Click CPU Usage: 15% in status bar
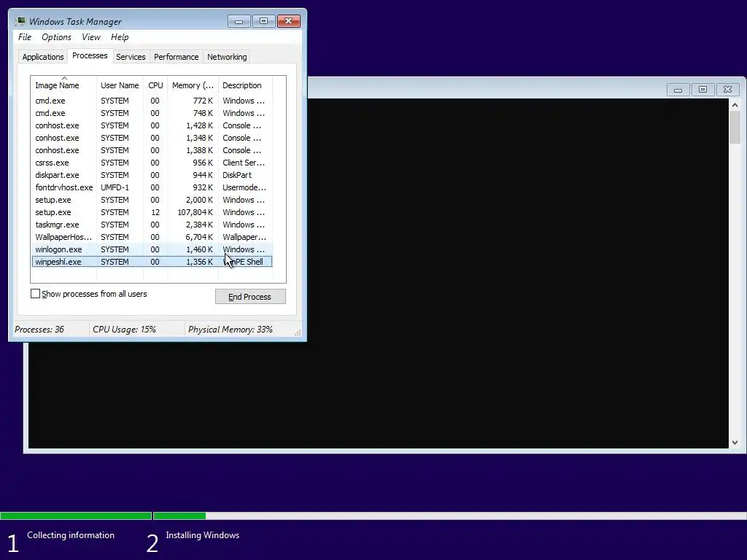 pyautogui.click(x=124, y=329)
